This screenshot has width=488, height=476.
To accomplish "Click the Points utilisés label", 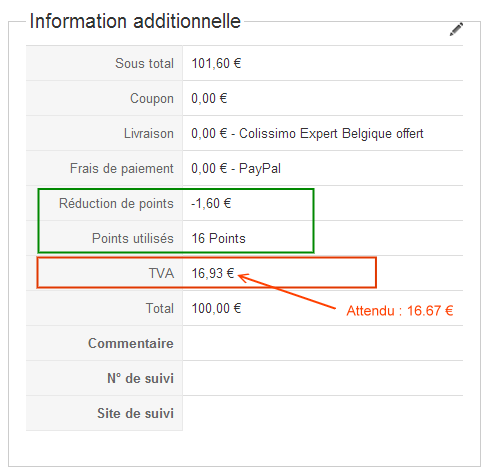I will click(x=133, y=238).
